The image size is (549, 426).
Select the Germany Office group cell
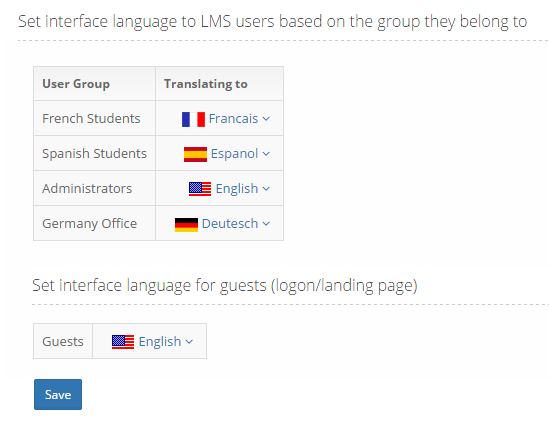pos(95,223)
